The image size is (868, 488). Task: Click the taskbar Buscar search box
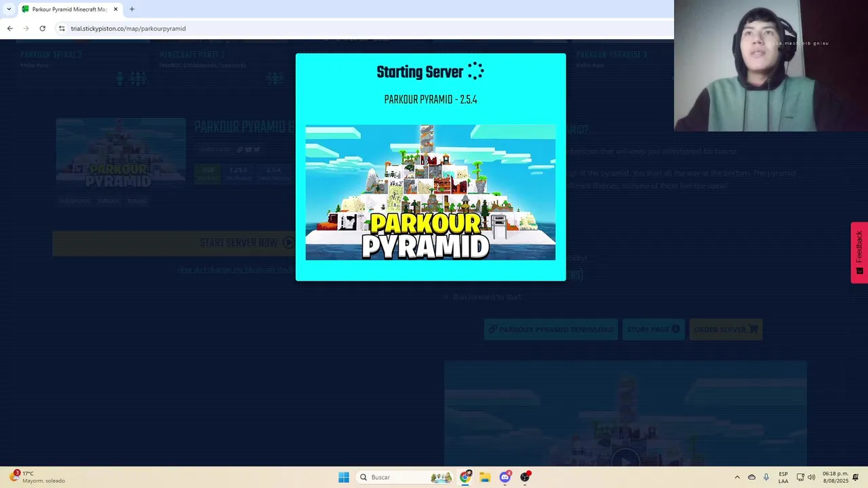click(x=405, y=477)
